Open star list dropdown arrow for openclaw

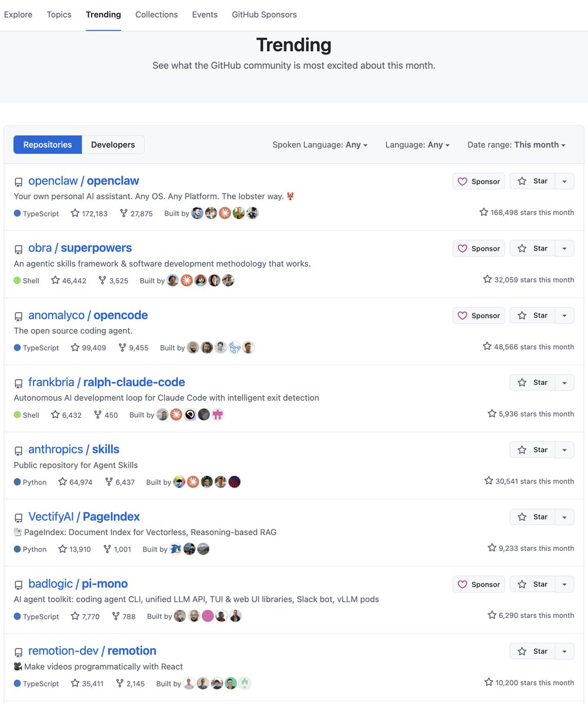565,181
